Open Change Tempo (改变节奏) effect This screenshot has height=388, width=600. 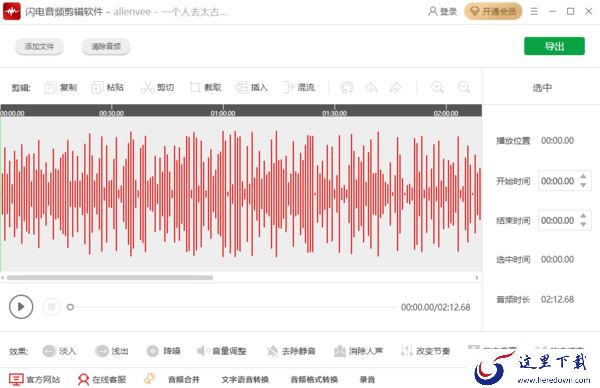[x=425, y=351]
